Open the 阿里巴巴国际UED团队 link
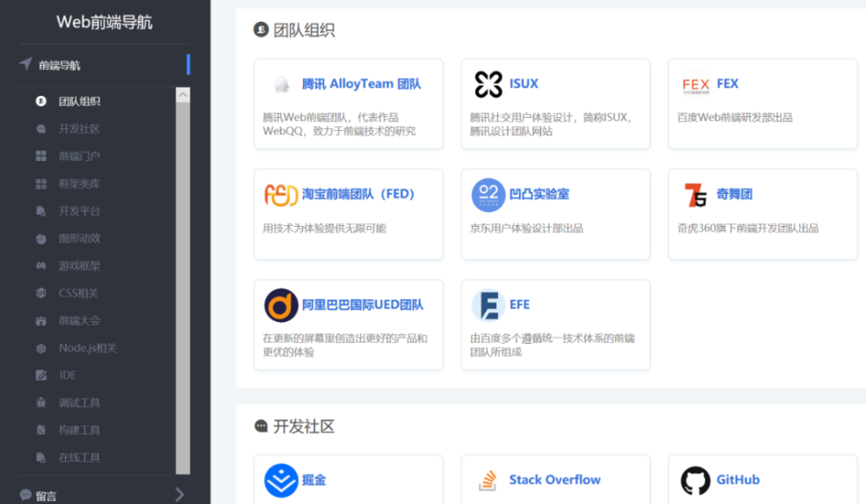Image resolution: width=866 pixels, height=504 pixels. pyautogui.click(x=362, y=305)
